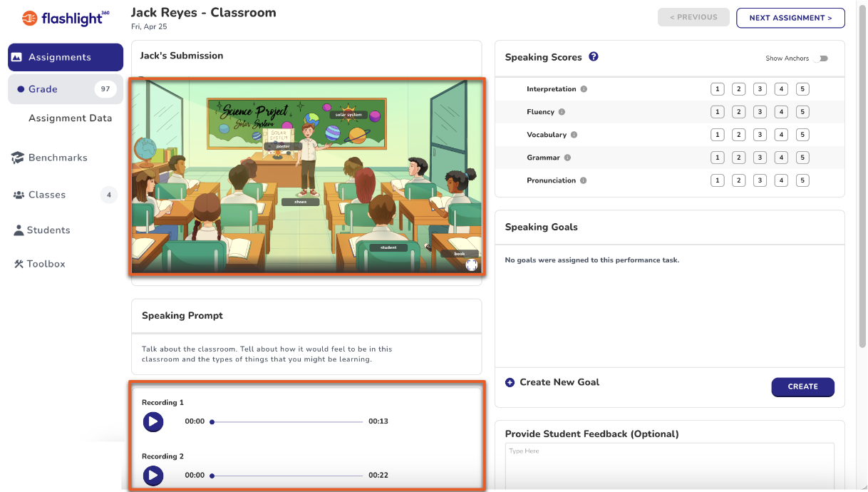
Task: Set Interpretation score to 5
Action: pyautogui.click(x=802, y=89)
